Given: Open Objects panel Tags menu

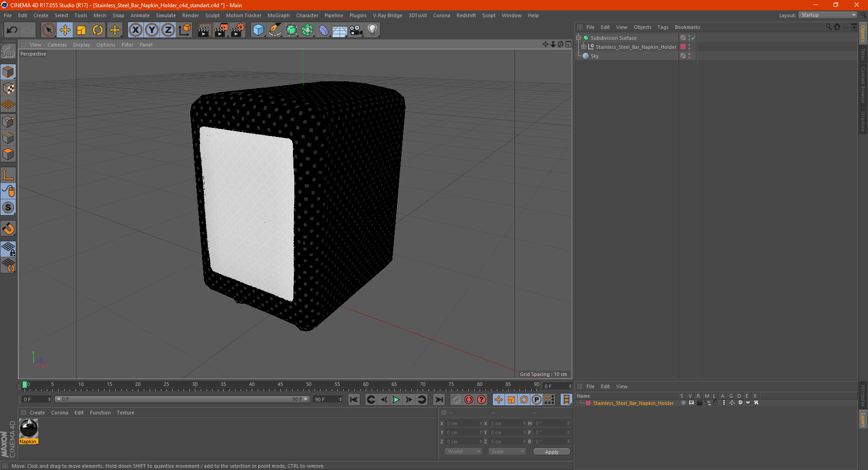Looking at the screenshot, I should pos(663,27).
